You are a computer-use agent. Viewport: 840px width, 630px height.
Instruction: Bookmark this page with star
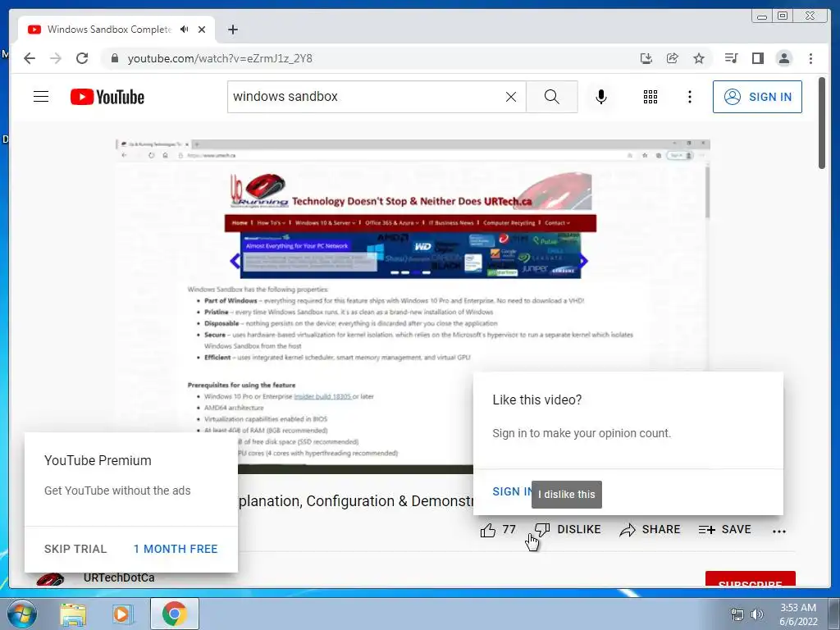[x=699, y=58]
